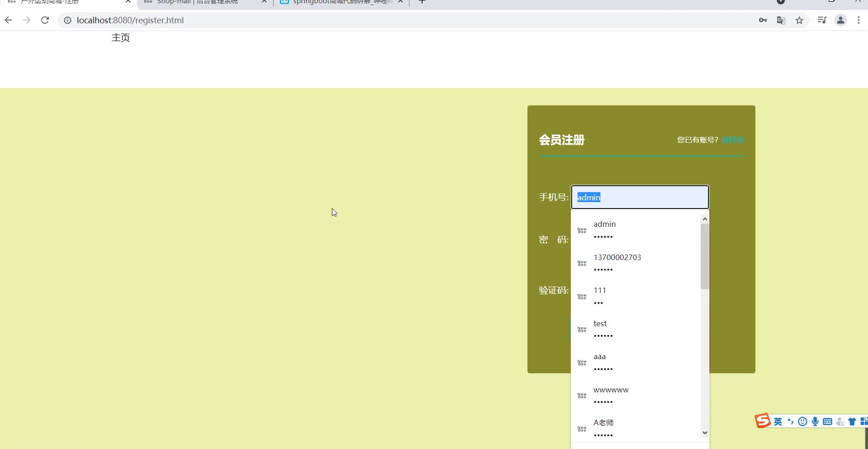The image size is (868, 449).
Task: Open media control icon in toolbar
Action: (822, 20)
